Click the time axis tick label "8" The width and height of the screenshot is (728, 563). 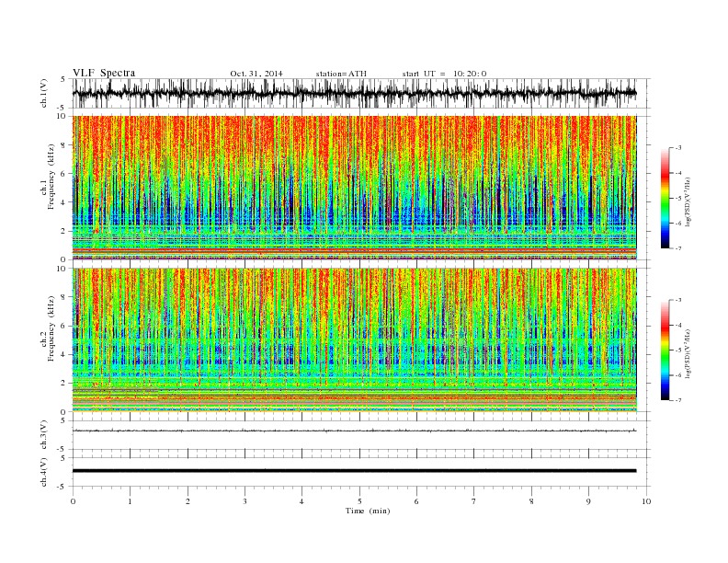point(531,501)
